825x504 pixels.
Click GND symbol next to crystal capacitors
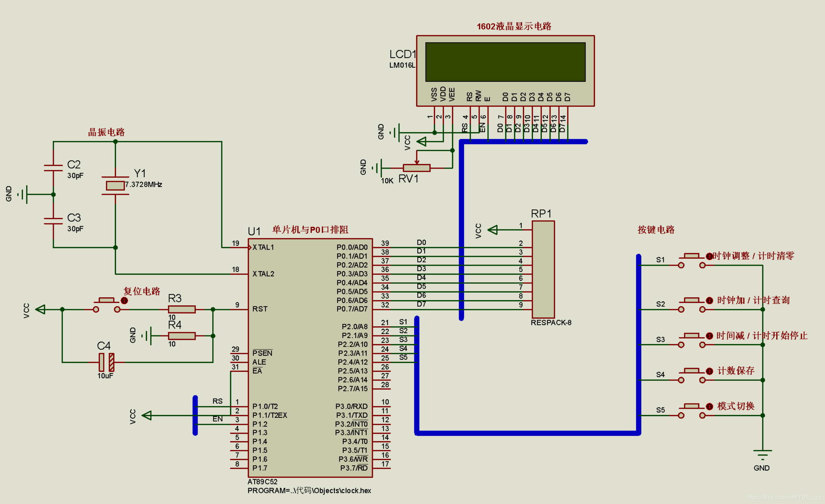click(23, 194)
